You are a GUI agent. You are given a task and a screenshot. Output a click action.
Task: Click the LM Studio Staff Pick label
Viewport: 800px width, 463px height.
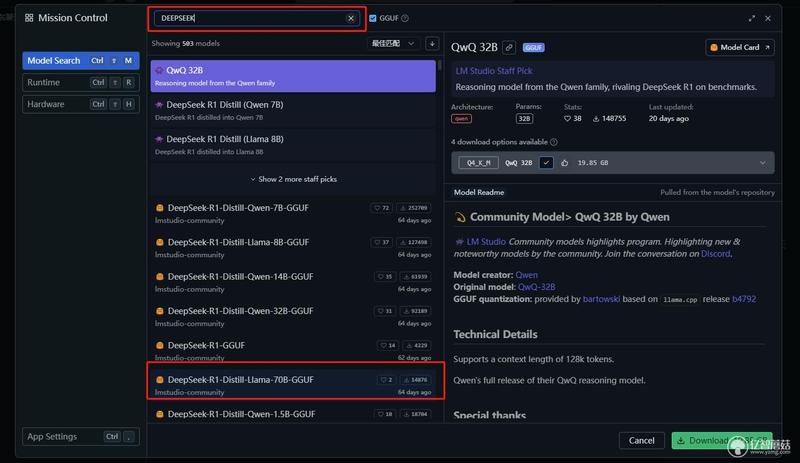pos(493,71)
